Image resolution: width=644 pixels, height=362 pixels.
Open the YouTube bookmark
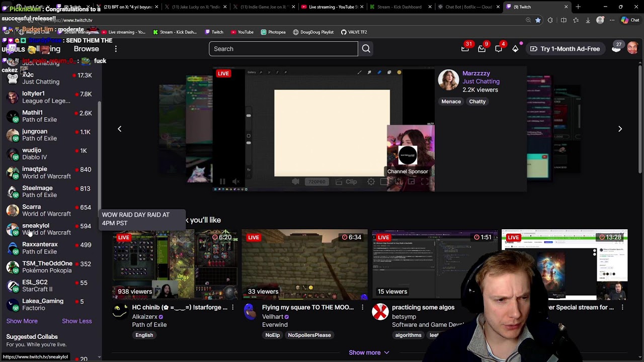(x=242, y=32)
